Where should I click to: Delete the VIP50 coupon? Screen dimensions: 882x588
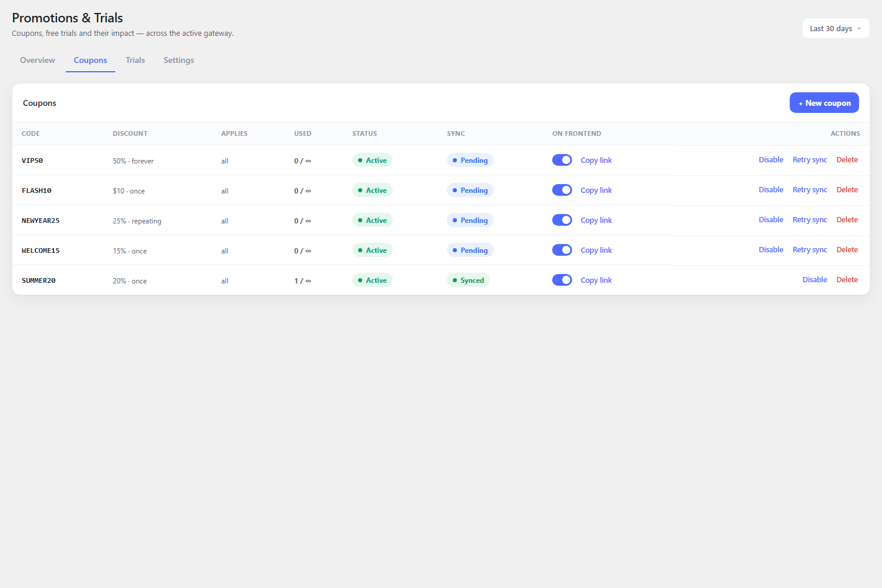click(847, 160)
